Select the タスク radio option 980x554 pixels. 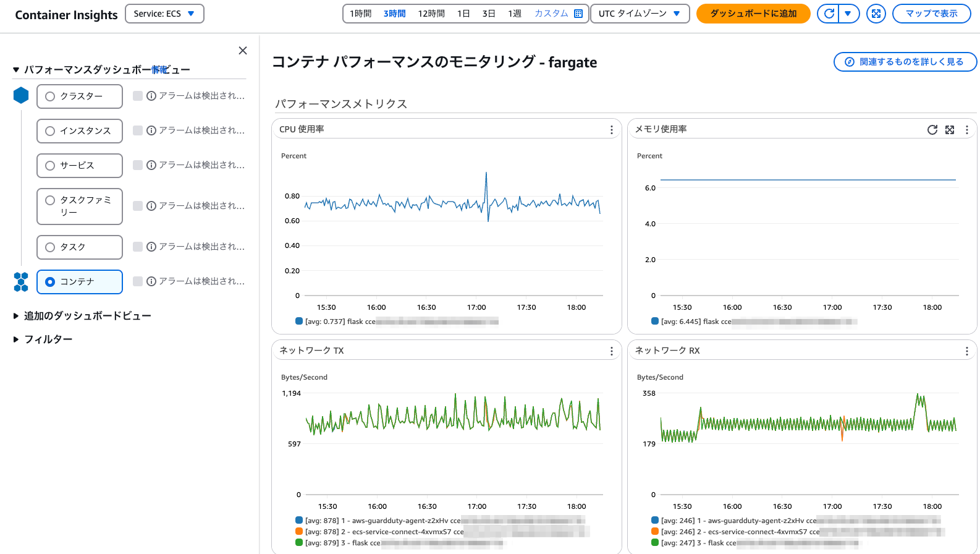[x=50, y=247]
